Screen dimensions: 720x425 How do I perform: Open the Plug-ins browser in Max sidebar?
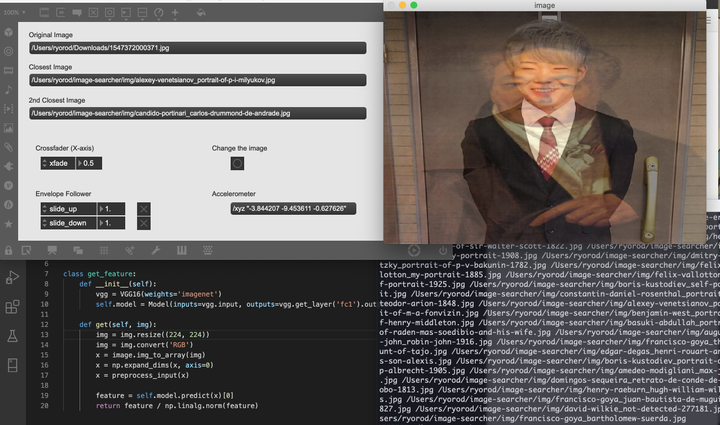(x=8, y=166)
